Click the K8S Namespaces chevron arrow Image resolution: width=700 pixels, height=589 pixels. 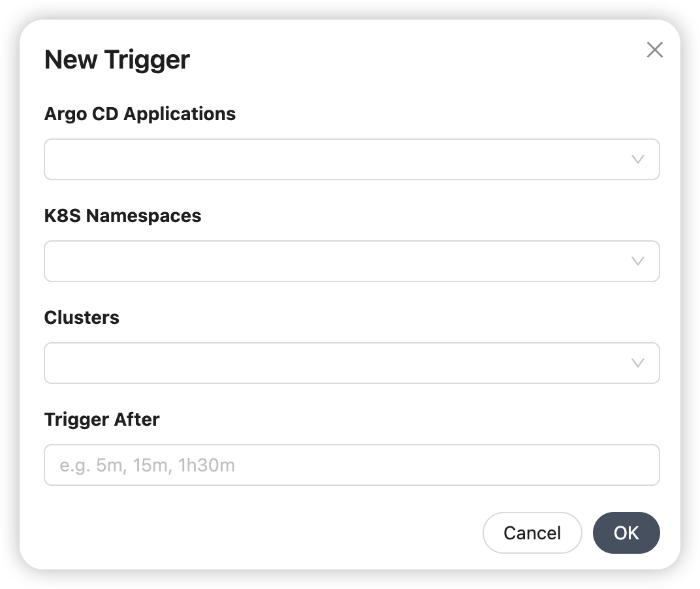pyautogui.click(x=638, y=261)
